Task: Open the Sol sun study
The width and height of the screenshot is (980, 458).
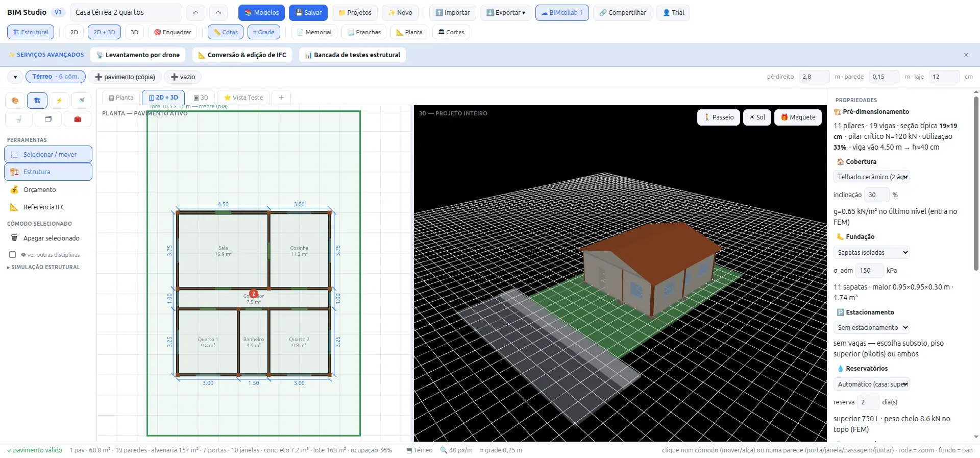Action: point(757,117)
